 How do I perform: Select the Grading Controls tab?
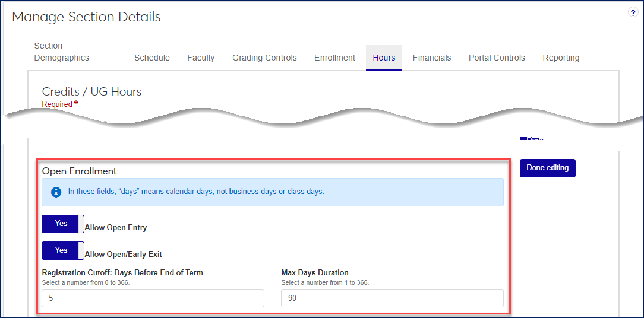(264, 58)
